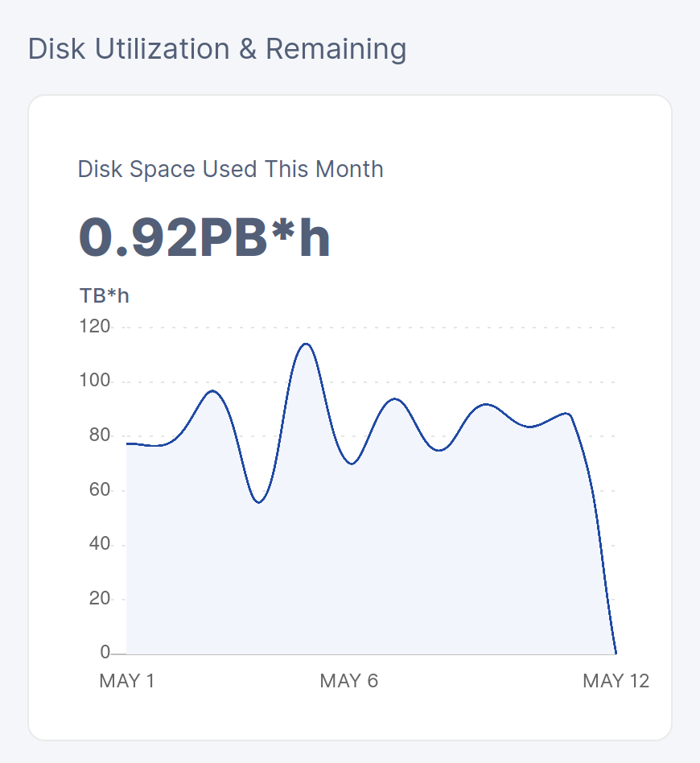Image resolution: width=700 pixels, height=763 pixels.
Task: Click the MAY 1 axis label
Action: tap(127, 681)
